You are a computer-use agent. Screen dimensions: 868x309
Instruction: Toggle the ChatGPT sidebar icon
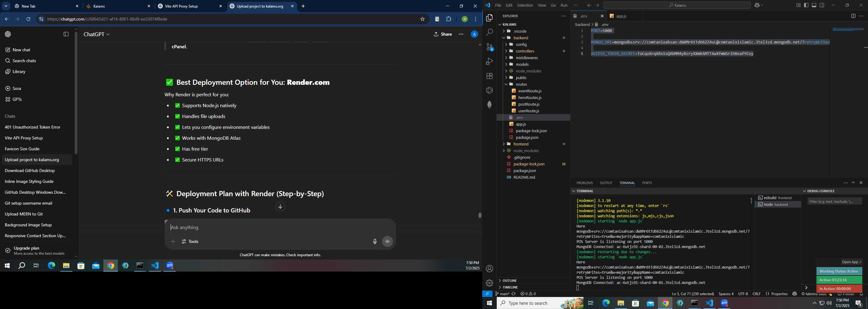coord(66,34)
